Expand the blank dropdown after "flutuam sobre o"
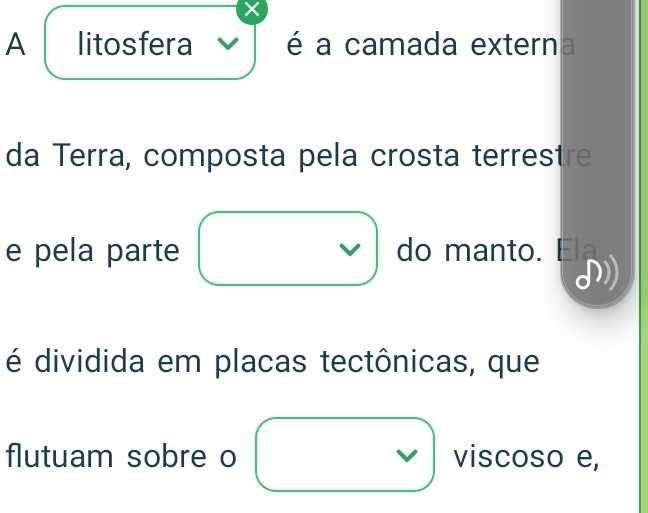Image resolution: width=648 pixels, height=513 pixels. (x=345, y=455)
